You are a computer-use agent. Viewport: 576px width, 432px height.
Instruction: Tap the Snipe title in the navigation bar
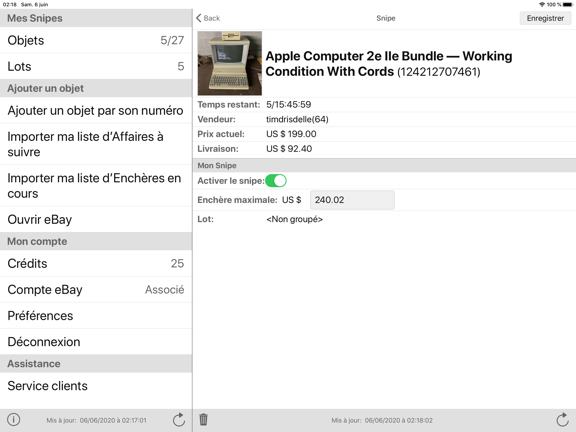point(386,18)
